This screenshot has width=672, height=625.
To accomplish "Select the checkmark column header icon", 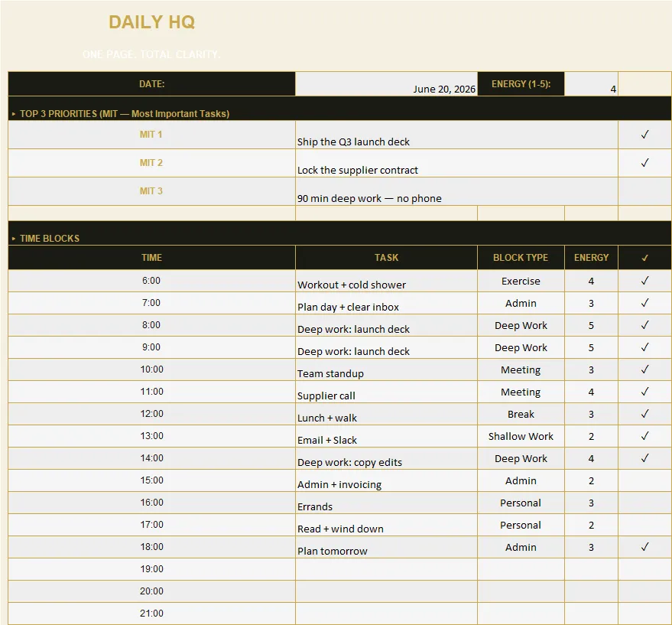I will [644, 258].
